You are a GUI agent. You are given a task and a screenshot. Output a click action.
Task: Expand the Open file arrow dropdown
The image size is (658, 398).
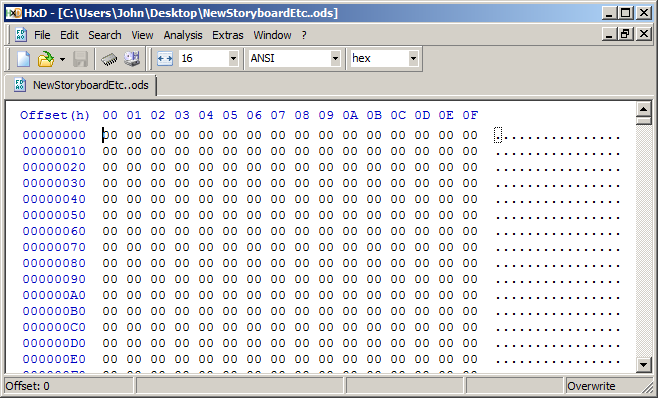pyautogui.click(x=62, y=59)
